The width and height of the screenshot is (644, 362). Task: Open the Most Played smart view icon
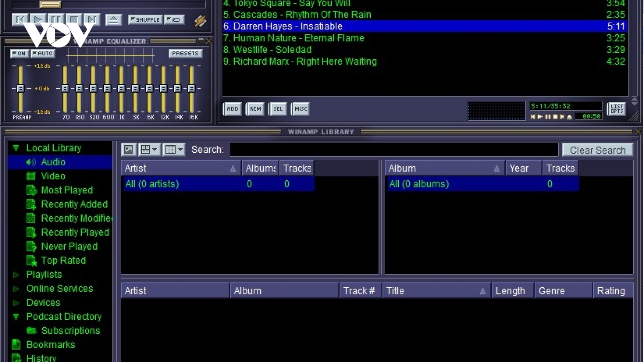point(31,190)
